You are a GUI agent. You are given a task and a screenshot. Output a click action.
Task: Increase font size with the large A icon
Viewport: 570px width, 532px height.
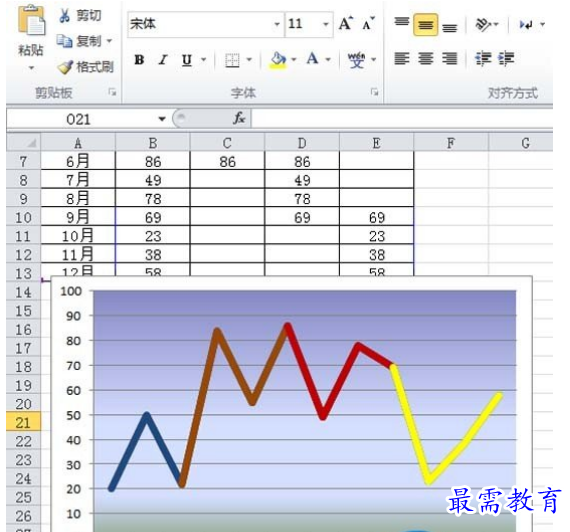click(346, 24)
